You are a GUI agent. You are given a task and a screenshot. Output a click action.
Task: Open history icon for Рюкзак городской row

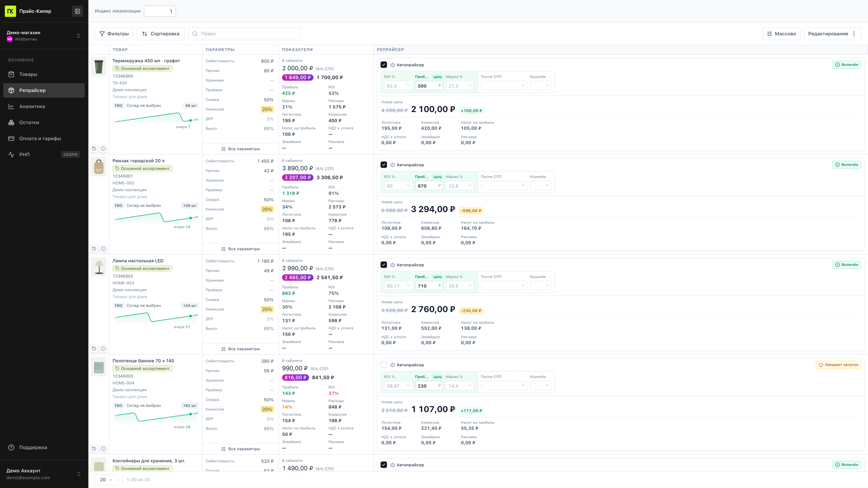[94, 249]
